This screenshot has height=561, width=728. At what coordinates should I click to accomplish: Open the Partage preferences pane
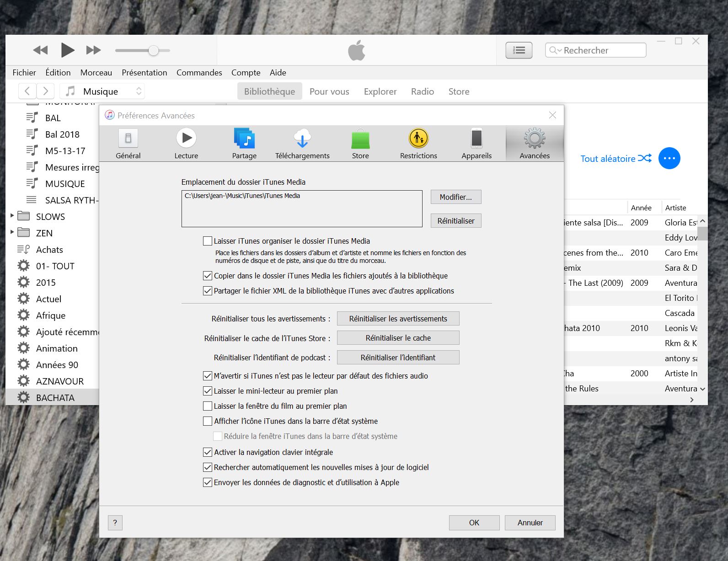coord(244,143)
